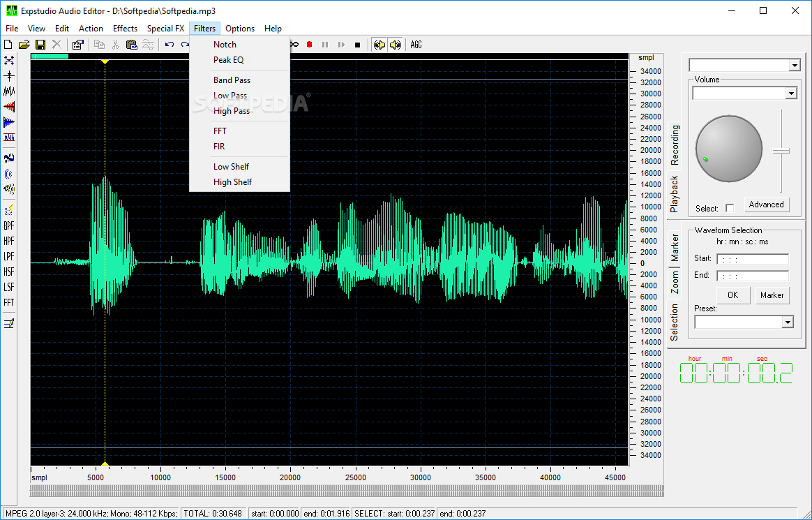The height and width of the screenshot is (520, 812).
Task: Click the yellow speaker effect icon in sidebar
Action: (9, 188)
